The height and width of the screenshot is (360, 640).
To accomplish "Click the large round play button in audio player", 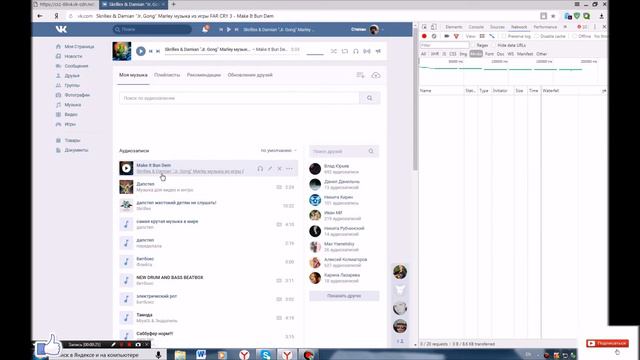I will [141, 51].
